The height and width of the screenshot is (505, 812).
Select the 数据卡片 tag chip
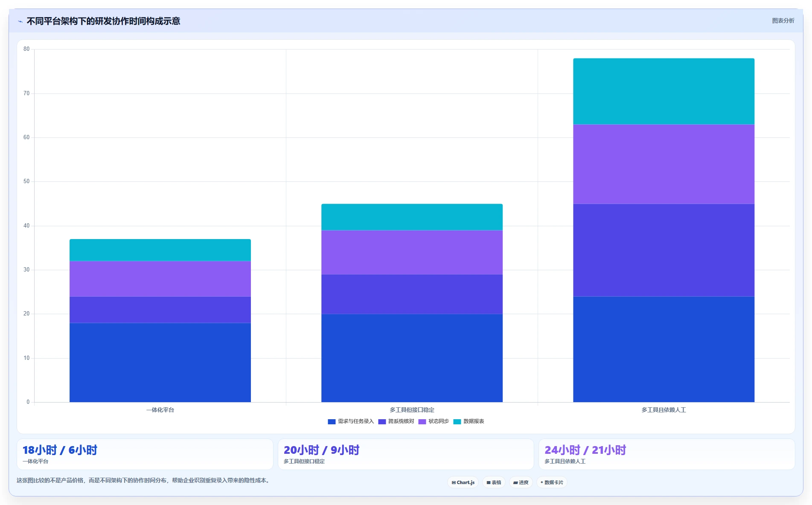(x=552, y=482)
